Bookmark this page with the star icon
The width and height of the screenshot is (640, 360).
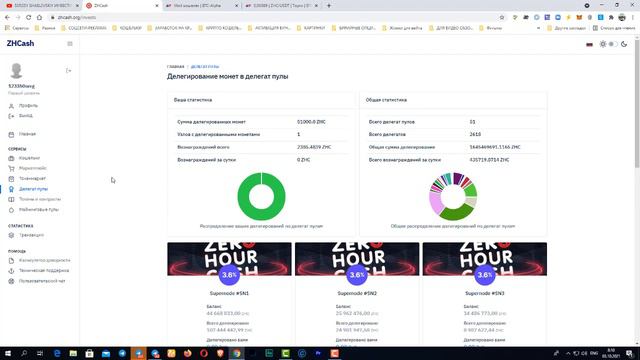tap(502, 18)
